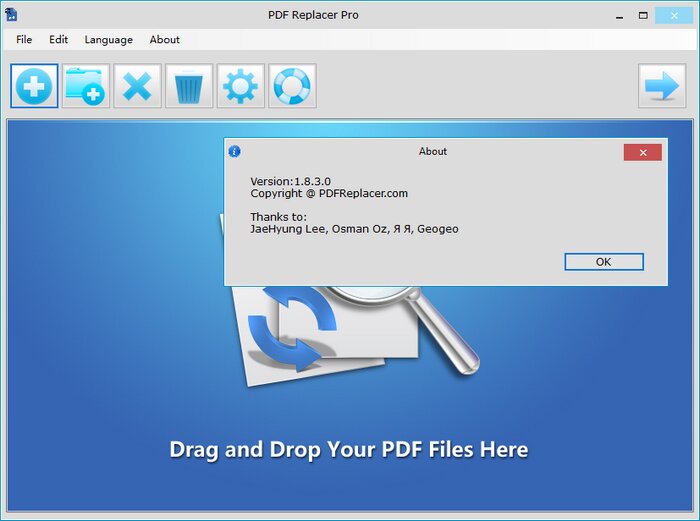700x521 pixels.
Task: Click the Add folder icon
Action: [86, 86]
